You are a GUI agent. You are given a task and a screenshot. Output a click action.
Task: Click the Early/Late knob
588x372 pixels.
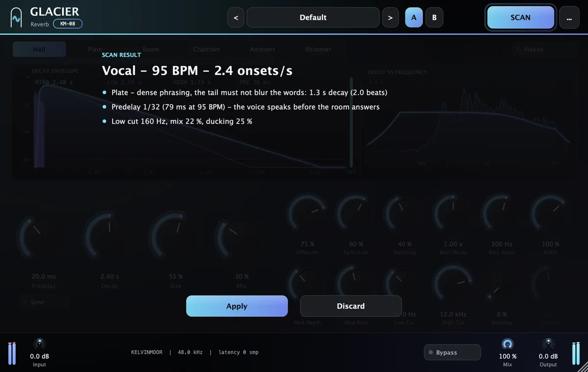[356, 214]
